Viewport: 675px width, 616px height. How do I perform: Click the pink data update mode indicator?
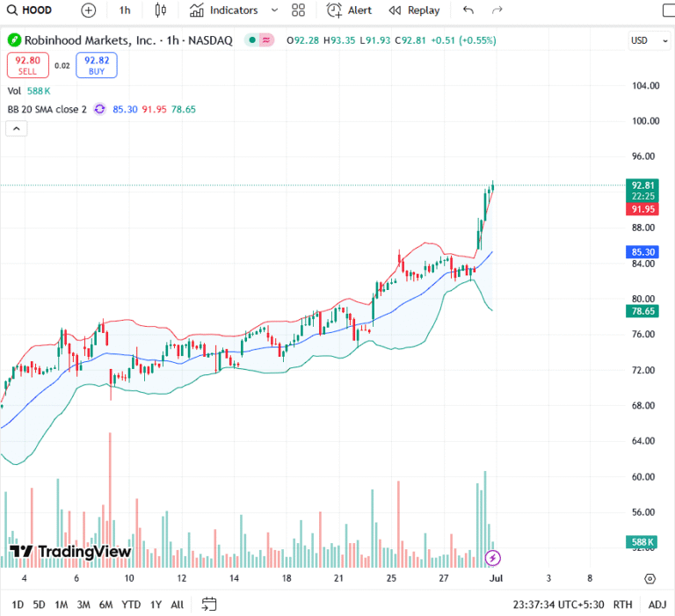pos(266,40)
